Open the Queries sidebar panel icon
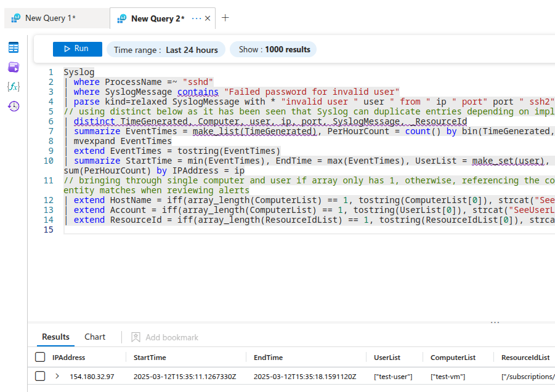 coord(14,67)
